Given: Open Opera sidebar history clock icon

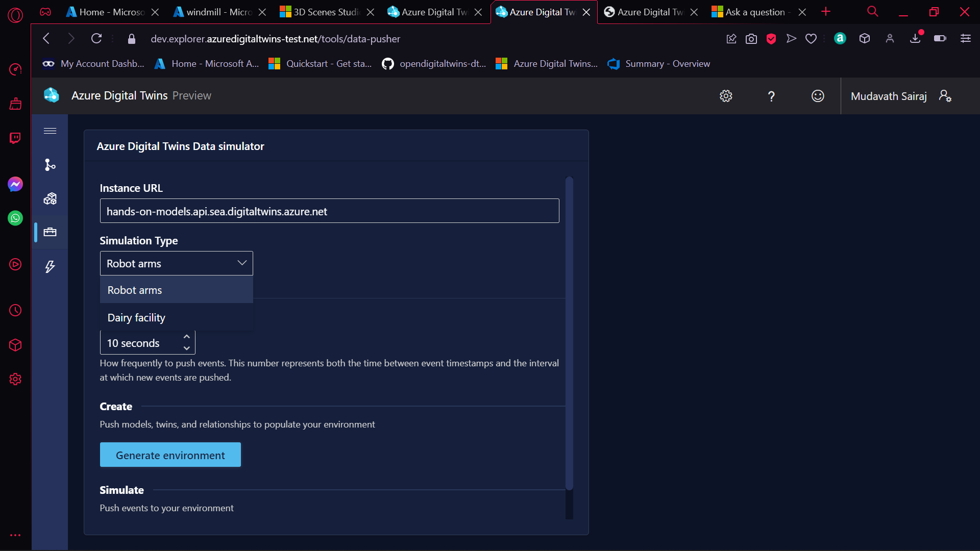Looking at the screenshot, I should [15, 310].
